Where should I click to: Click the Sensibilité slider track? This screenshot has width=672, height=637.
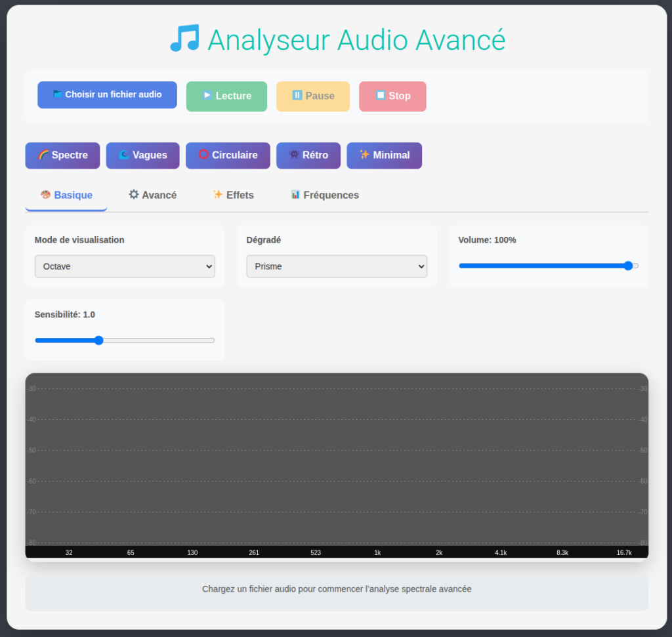[125, 340]
